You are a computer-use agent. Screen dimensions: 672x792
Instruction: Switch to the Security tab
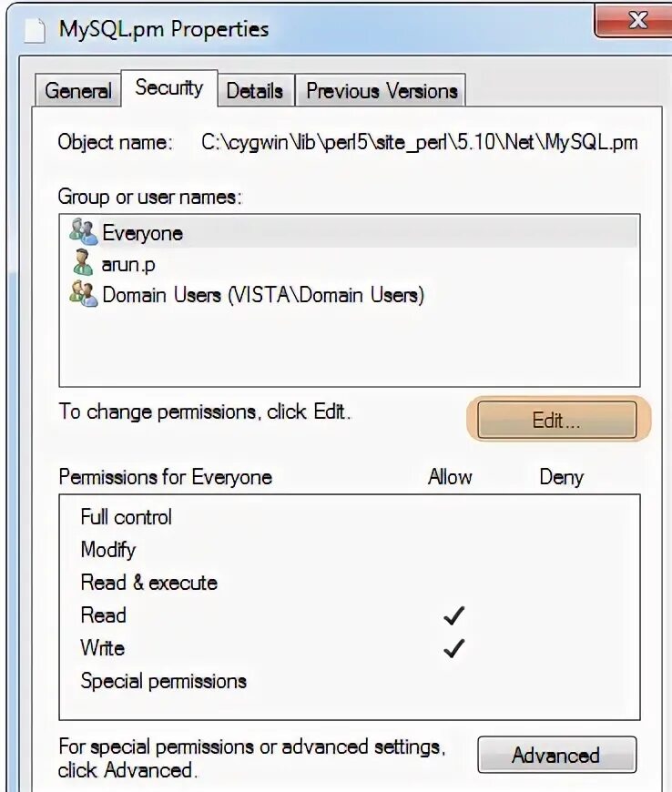coord(169,88)
